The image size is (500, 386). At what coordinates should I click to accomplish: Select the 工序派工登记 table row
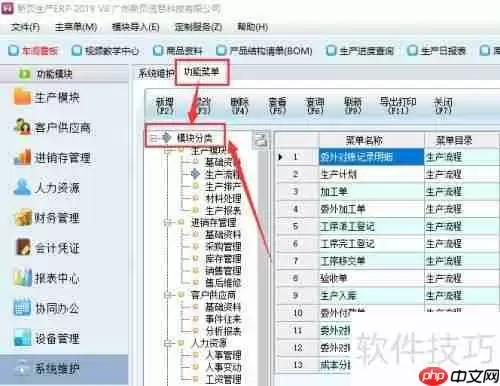(x=388, y=227)
